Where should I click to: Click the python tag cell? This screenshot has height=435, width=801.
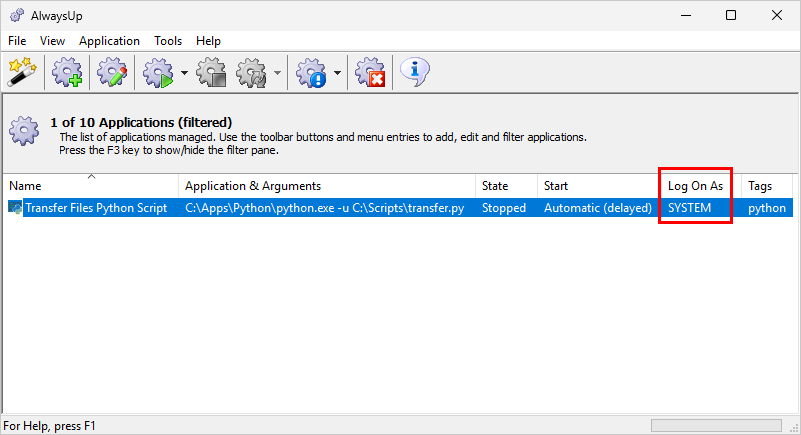coord(767,208)
